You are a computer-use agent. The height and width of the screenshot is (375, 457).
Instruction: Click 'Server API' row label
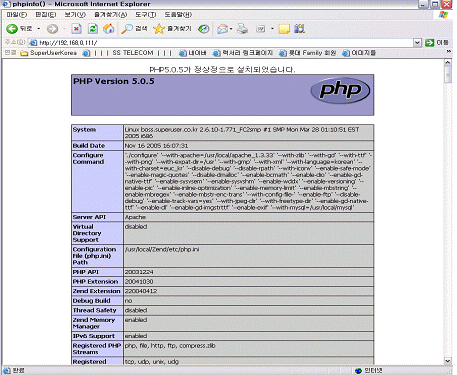pyautogui.click(x=89, y=217)
